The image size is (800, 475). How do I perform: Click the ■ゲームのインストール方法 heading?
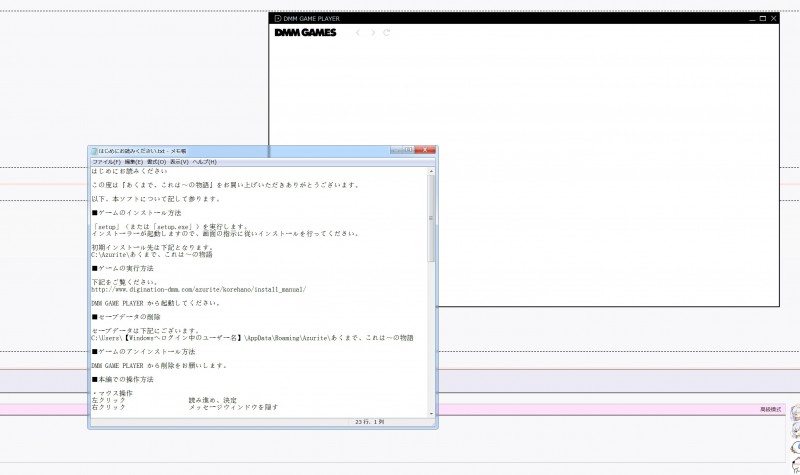(136, 213)
